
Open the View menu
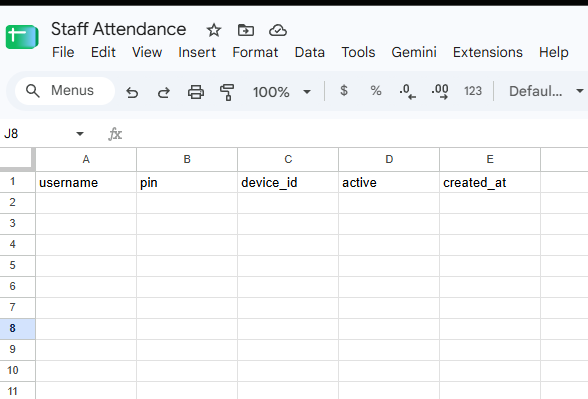click(147, 52)
